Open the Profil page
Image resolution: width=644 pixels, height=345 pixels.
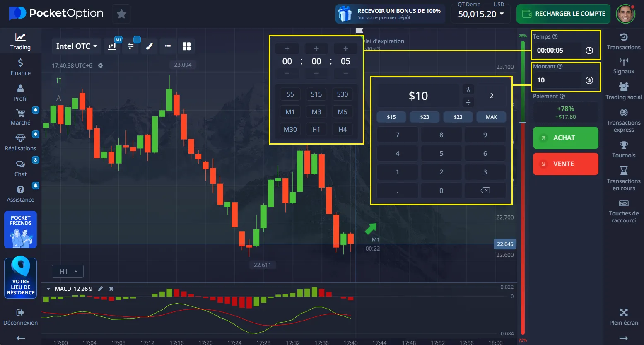pyautogui.click(x=20, y=93)
